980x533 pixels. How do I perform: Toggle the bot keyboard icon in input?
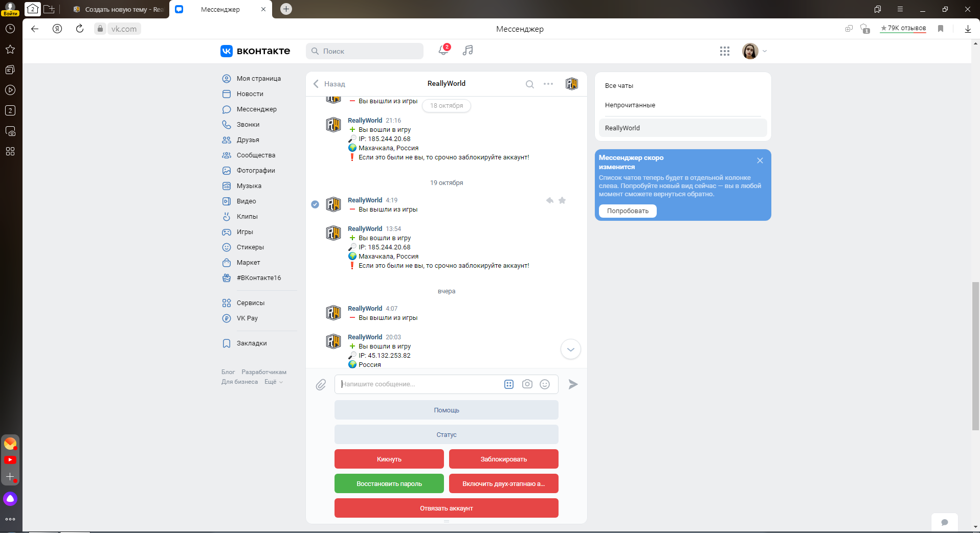click(x=509, y=384)
